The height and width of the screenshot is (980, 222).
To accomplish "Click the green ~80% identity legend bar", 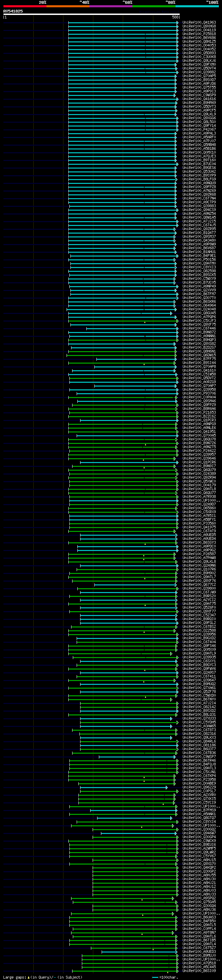I will [154, 6].
